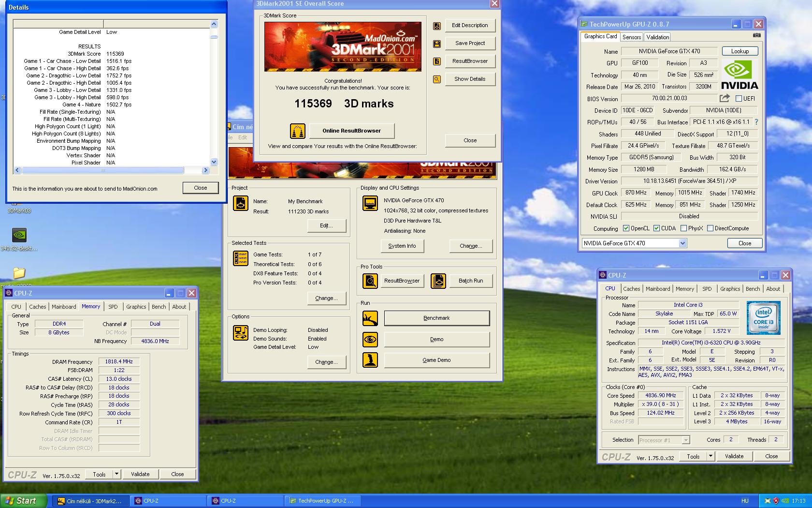Image resolution: width=812 pixels, height=508 pixels.
Task: Open the Processor #1 selection dropdown
Action: pyautogui.click(x=685, y=440)
